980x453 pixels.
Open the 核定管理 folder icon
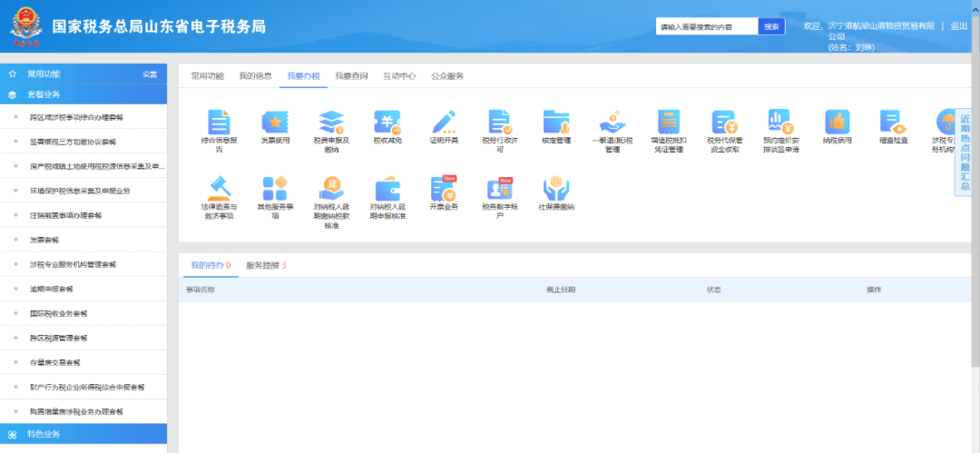[x=556, y=123]
